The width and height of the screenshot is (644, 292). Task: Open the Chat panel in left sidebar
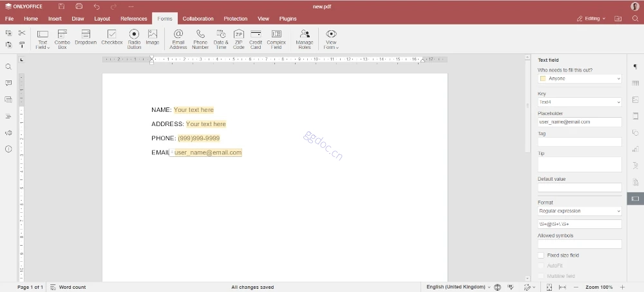(x=8, y=100)
